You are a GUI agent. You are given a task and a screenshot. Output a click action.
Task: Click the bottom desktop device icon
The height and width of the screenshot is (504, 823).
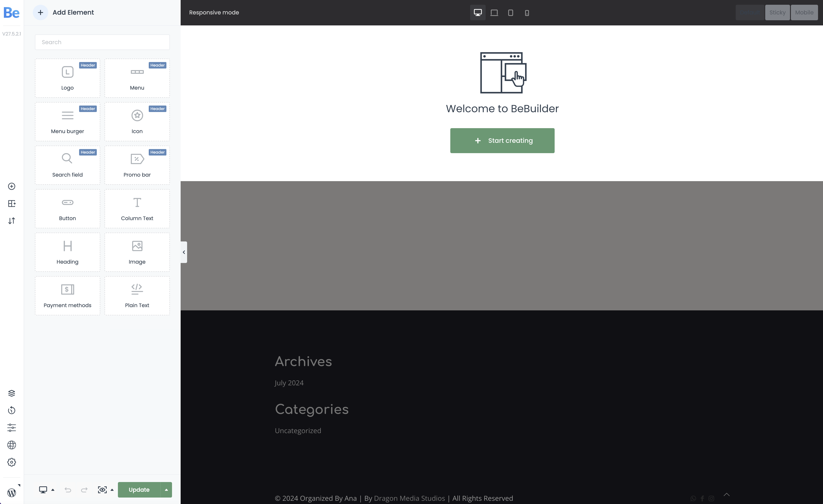[43, 490]
